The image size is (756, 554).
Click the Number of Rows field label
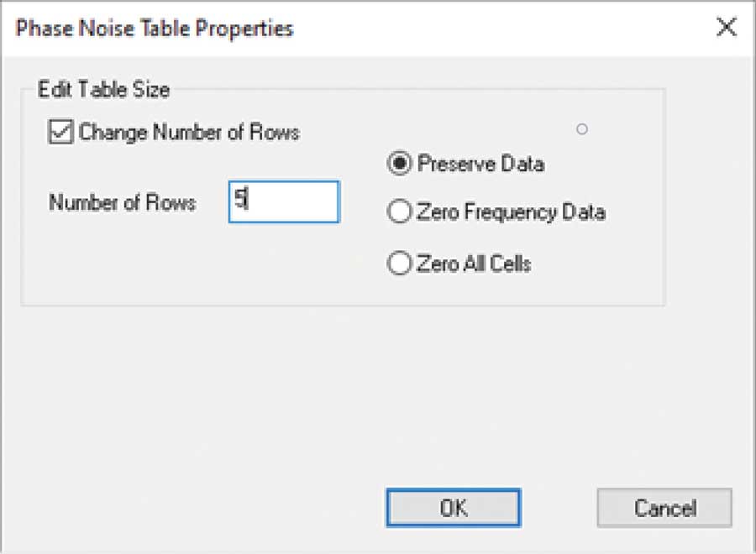(x=123, y=202)
